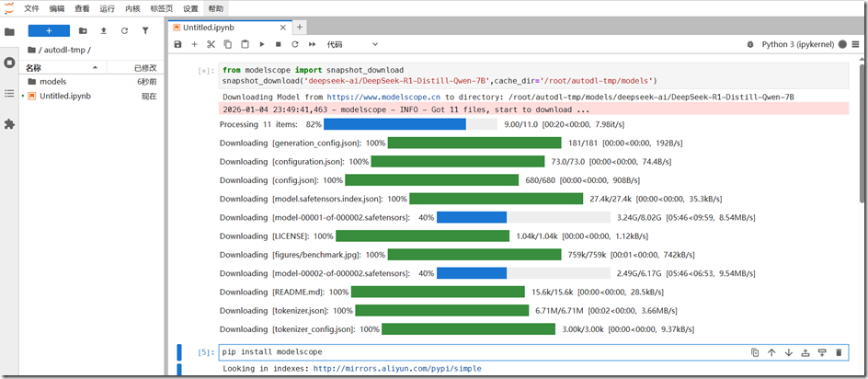Image resolution: width=868 pixels, height=379 pixels.
Task: Click the autodl-tmp breadcrumb path
Action: click(x=64, y=50)
